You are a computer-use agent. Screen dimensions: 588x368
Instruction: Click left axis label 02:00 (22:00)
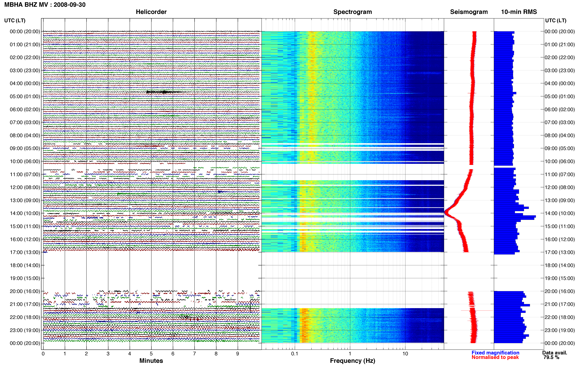(x=25, y=57)
